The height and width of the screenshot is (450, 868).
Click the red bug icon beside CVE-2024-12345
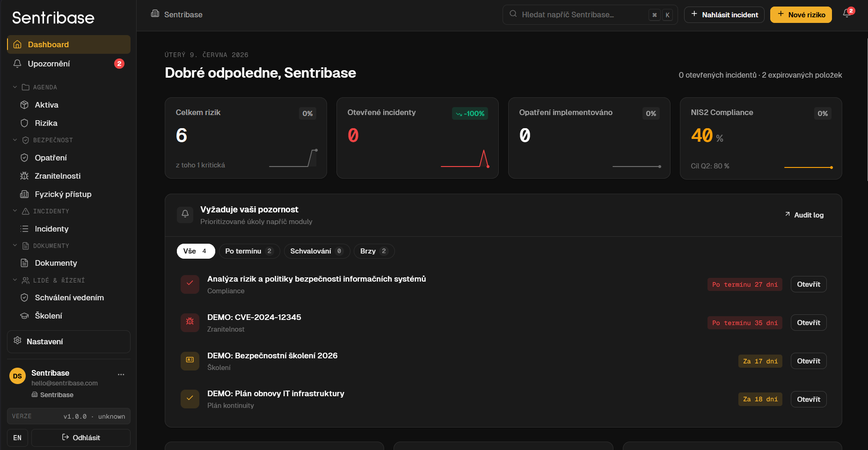coord(190,322)
